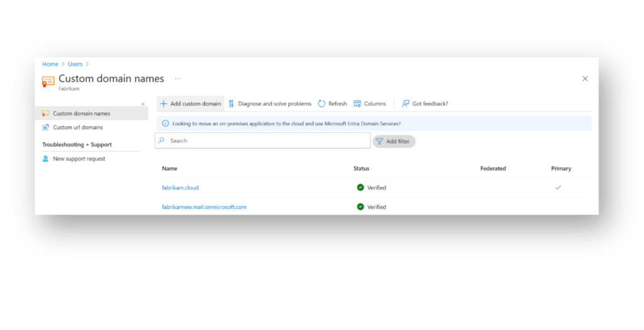This screenshot has width=644, height=330.
Task: Click the info icon in the blue banner
Action: point(165,123)
